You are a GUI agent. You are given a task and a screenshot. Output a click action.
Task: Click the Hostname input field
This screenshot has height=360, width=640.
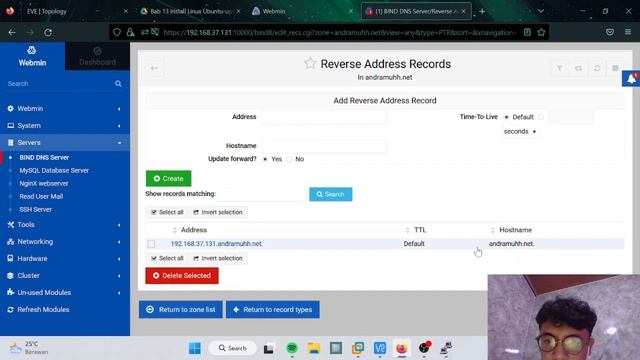(323, 146)
